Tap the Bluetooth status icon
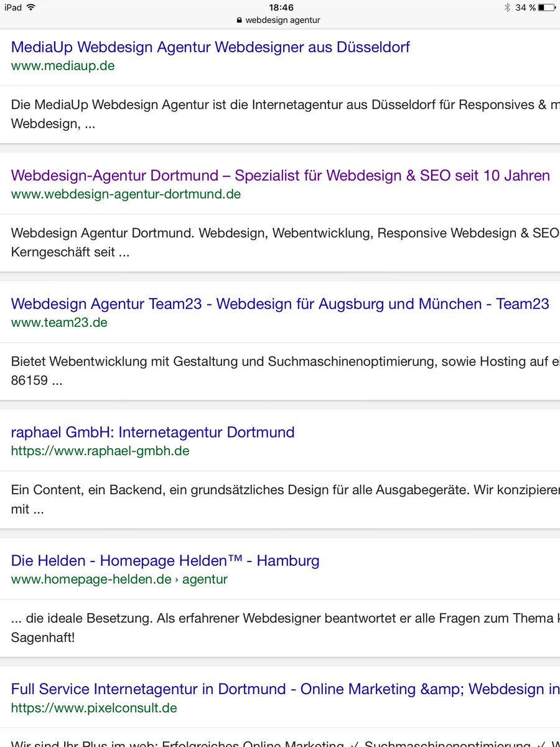Image resolution: width=560 pixels, height=747 pixels. pos(507,7)
